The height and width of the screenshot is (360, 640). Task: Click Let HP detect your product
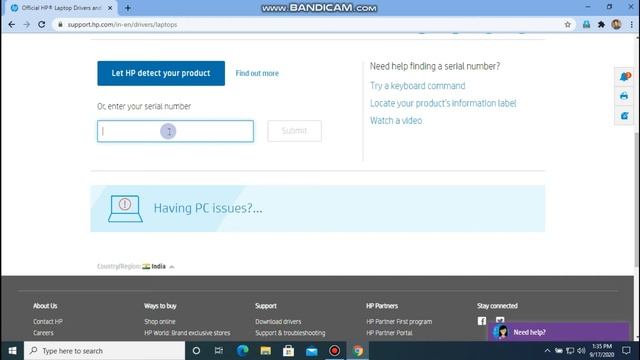tap(161, 73)
